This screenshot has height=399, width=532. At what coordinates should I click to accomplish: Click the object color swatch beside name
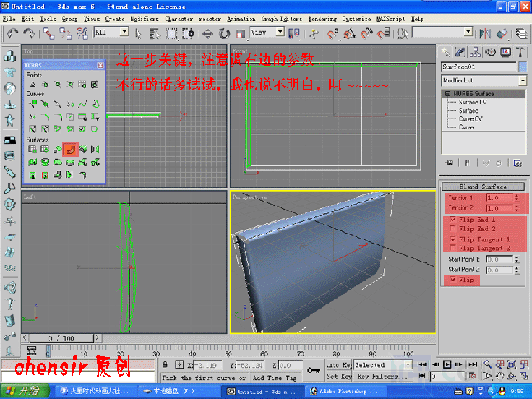tap(522, 67)
